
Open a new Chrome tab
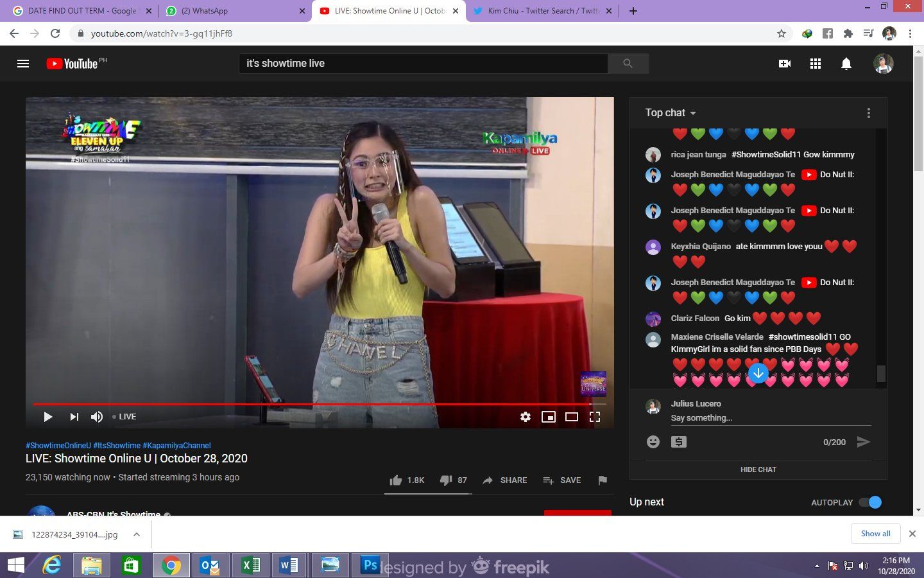633,11
